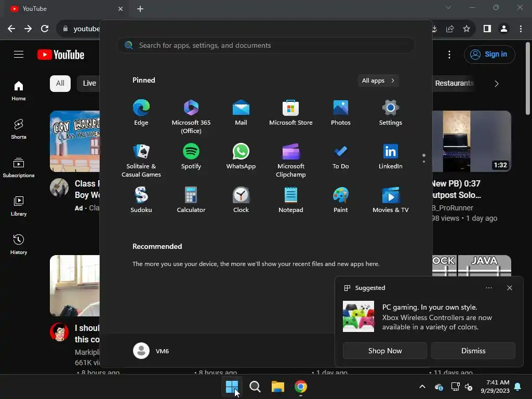This screenshot has width=532, height=399.
Task: Open Microsoft Store from pinned apps
Action: pos(291,113)
